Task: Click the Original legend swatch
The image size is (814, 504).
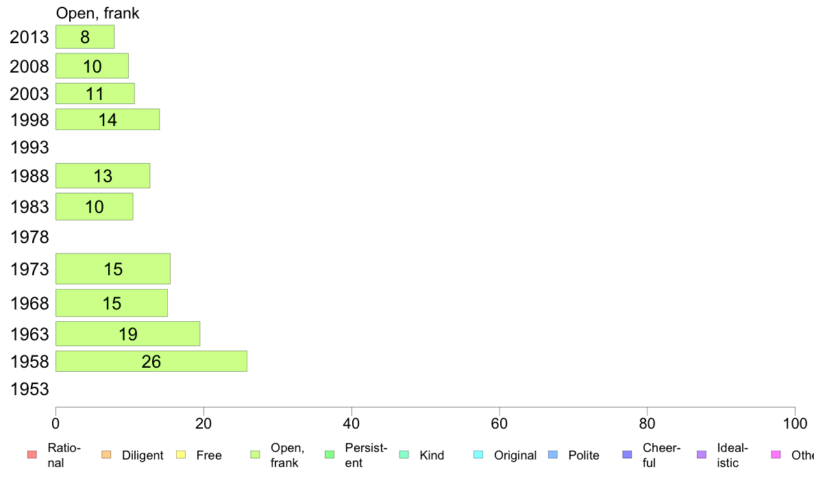Action: tap(479, 455)
